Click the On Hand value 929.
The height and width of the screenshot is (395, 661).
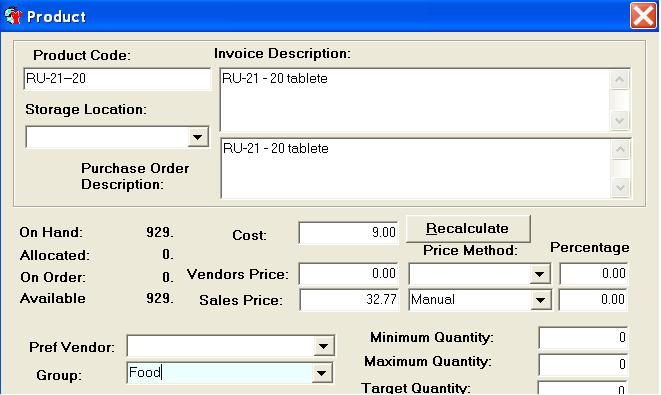coord(160,232)
